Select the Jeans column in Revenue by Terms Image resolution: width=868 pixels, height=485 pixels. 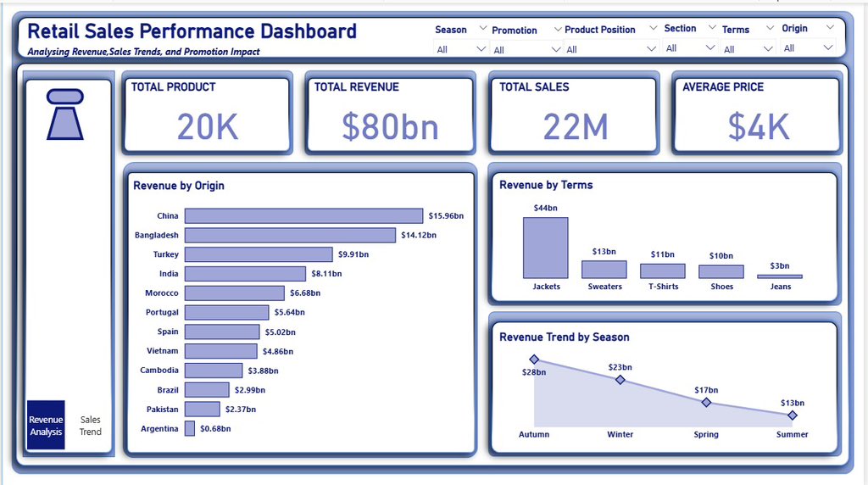point(780,276)
